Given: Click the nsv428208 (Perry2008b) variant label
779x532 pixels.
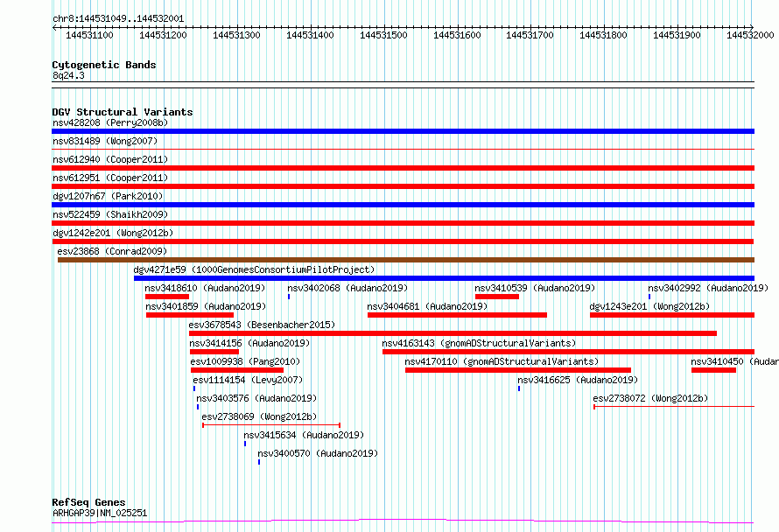Looking at the screenshot, I should coord(110,122).
